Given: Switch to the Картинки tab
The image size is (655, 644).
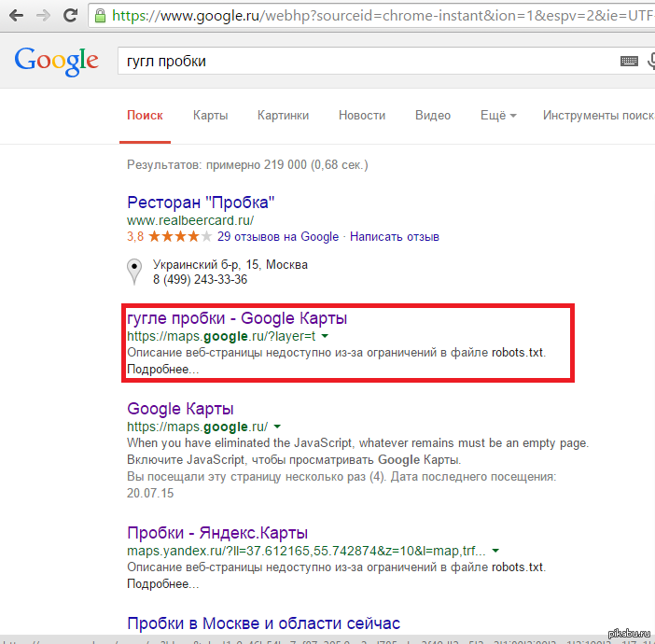Looking at the screenshot, I should (283, 116).
